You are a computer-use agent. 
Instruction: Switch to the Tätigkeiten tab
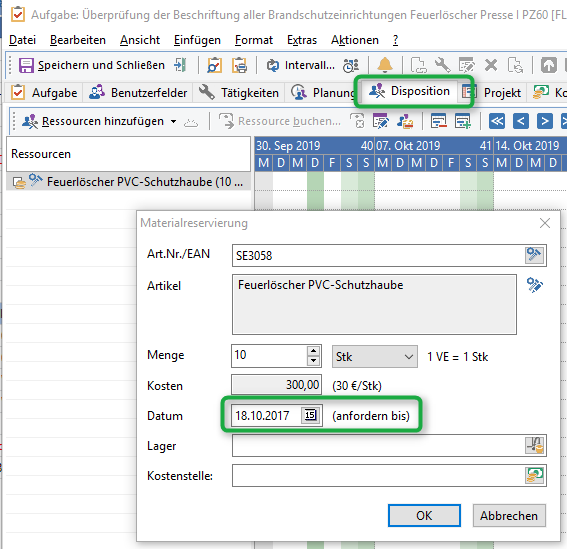click(239, 93)
